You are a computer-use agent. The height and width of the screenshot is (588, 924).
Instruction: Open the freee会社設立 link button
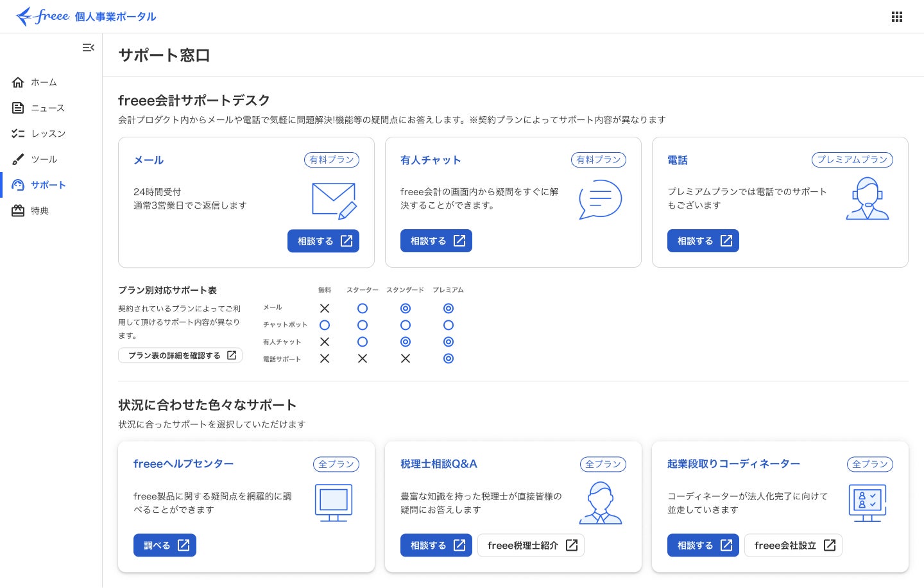793,545
